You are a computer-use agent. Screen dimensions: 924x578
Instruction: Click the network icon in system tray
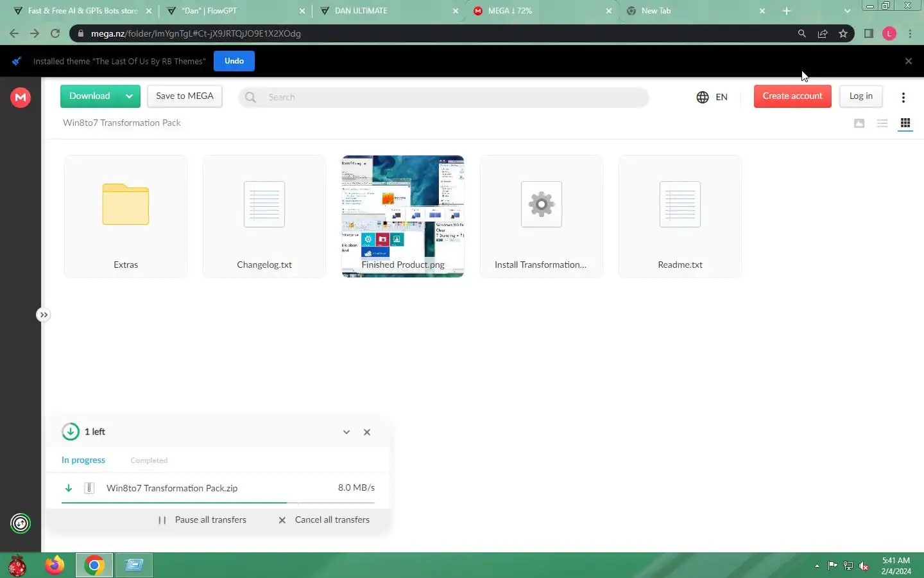(848, 566)
